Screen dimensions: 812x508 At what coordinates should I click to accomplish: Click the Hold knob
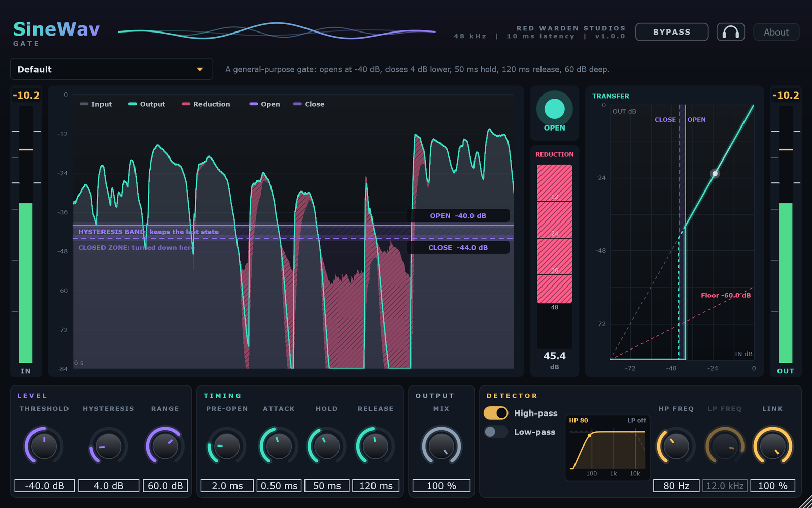coord(326,446)
